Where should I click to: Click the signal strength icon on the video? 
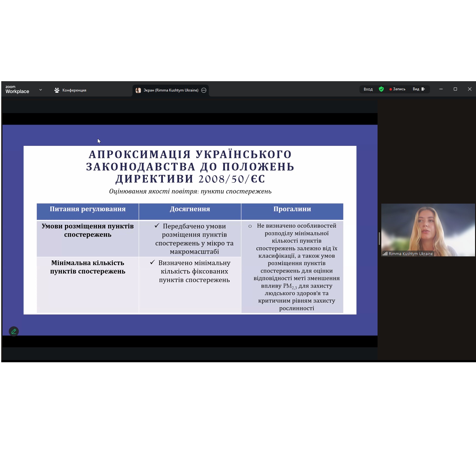tap(385, 254)
